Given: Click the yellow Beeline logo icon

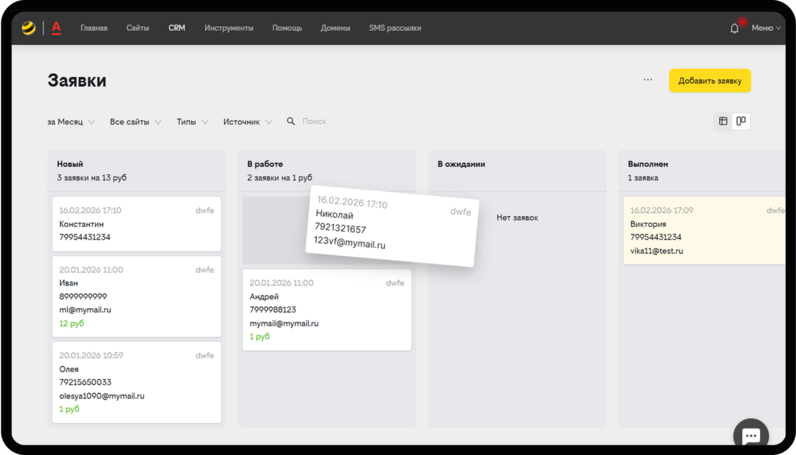Looking at the screenshot, I should pyautogui.click(x=28, y=28).
